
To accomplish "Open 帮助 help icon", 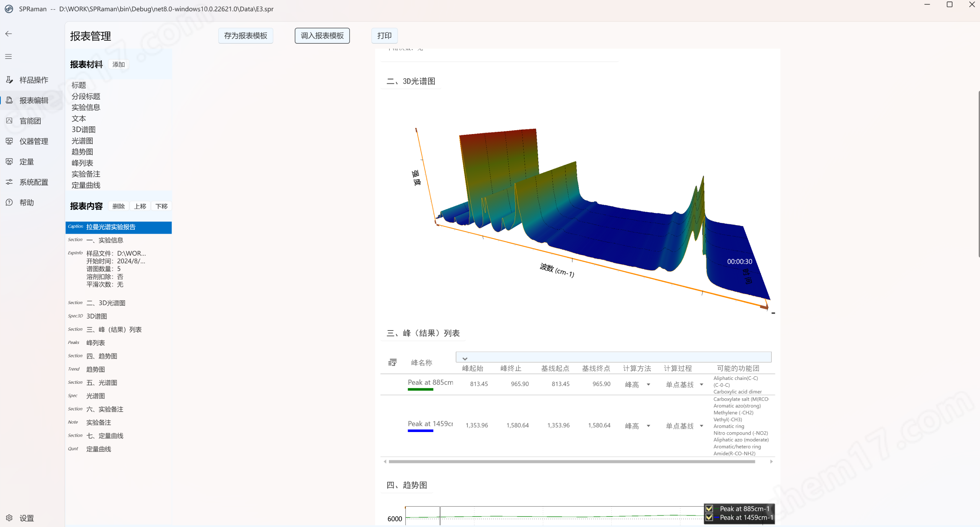I will pyautogui.click(x=9, y=202).
